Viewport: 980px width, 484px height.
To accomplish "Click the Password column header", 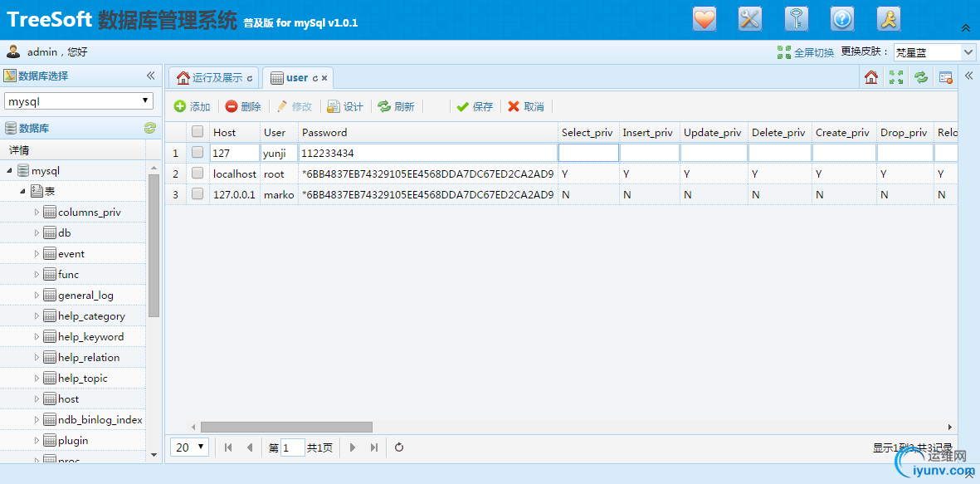I will (x=428, y=132).
